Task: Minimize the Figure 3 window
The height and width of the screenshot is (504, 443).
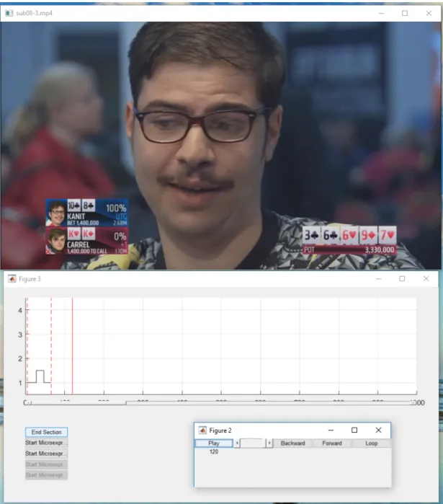Action: point(378,279)
